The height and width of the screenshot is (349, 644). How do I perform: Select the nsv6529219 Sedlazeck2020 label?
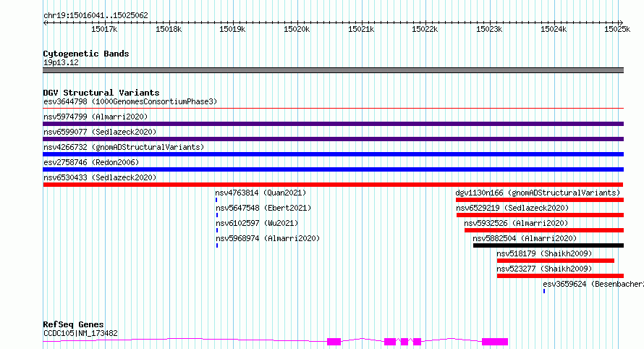pyautogui.click(x=512, y=208)
